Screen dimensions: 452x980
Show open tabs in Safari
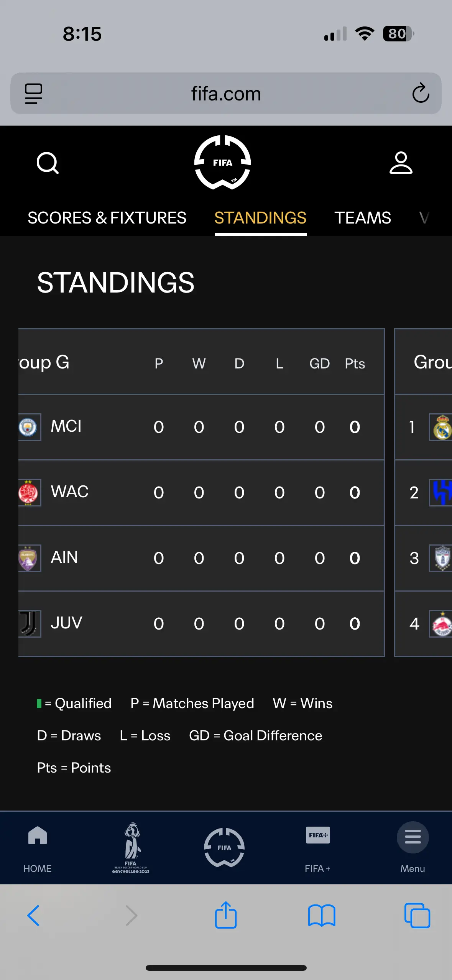[x=417, y=916]
